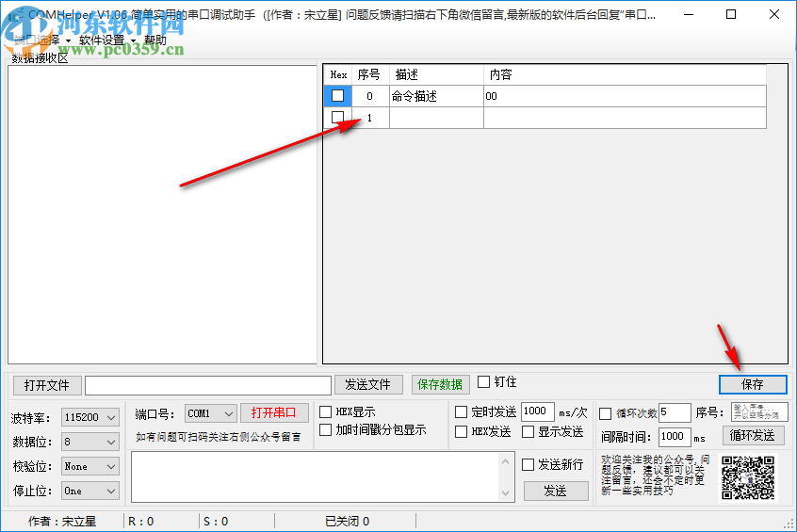This screenshot has width=797, height=532.
Task: Click the 循环次数 field showing 5
Action: tap(675, 412)
